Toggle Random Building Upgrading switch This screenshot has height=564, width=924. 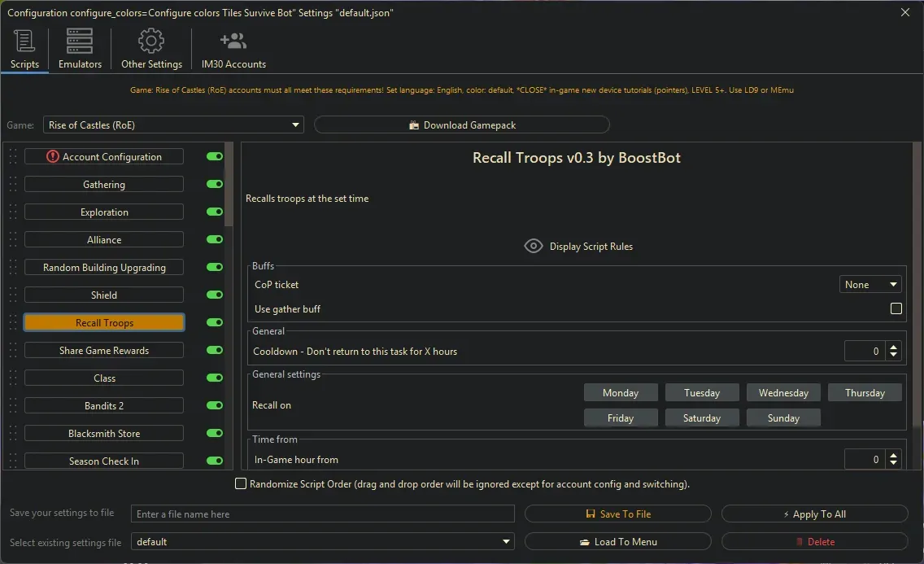click(x=215, y=267)
